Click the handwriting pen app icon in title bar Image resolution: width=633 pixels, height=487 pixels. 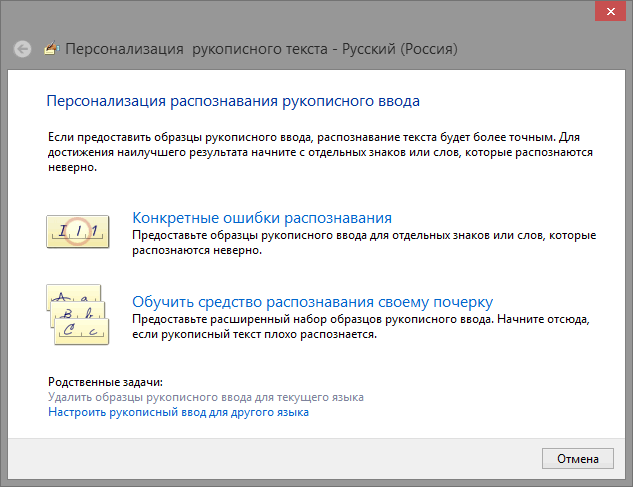(49, 48)
